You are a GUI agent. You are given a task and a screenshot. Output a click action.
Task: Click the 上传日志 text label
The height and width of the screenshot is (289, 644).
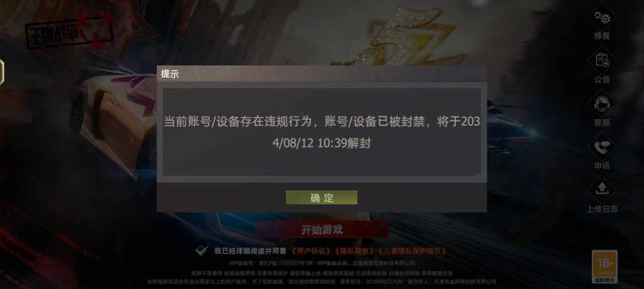602,209
